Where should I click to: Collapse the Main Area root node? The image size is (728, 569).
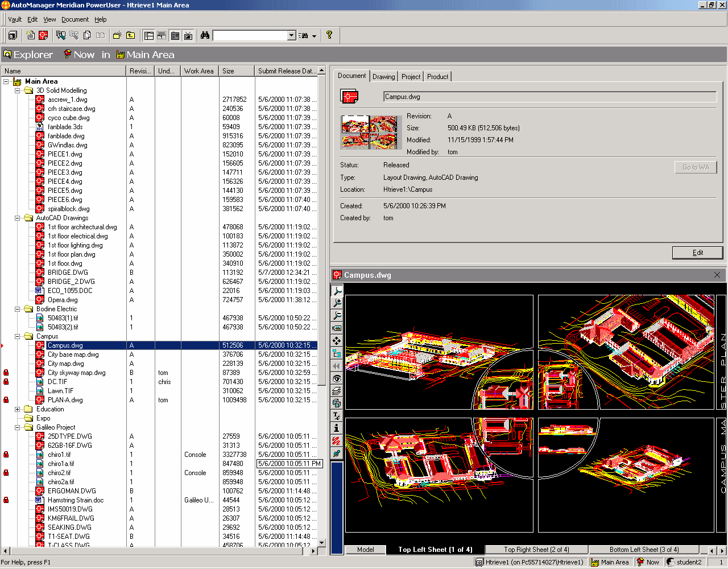(6, 81)
